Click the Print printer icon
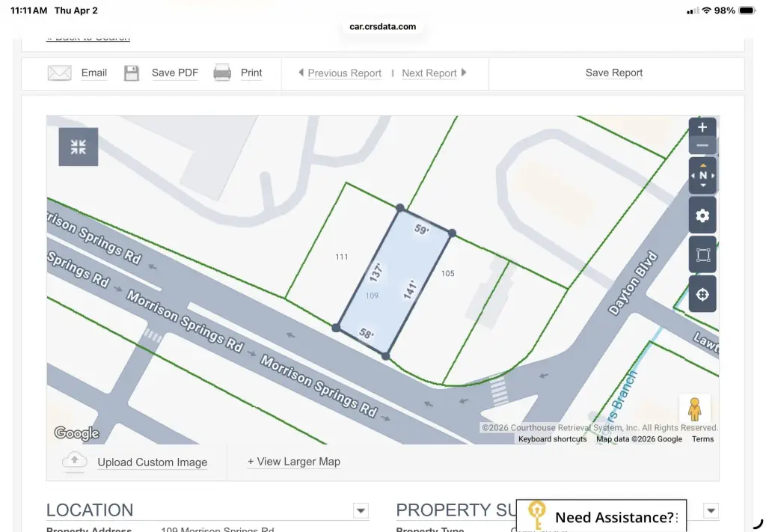766x532 pixels. pyautogui.click(x=222, y=73)
